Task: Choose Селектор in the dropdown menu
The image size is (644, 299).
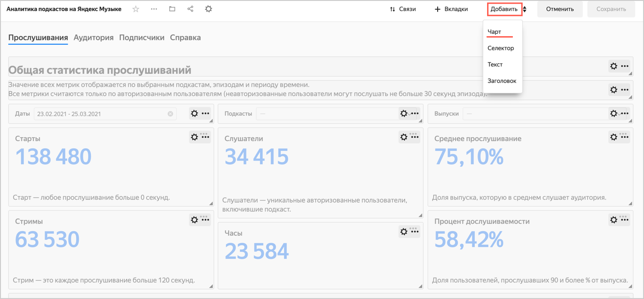Action: pos(500,48)
